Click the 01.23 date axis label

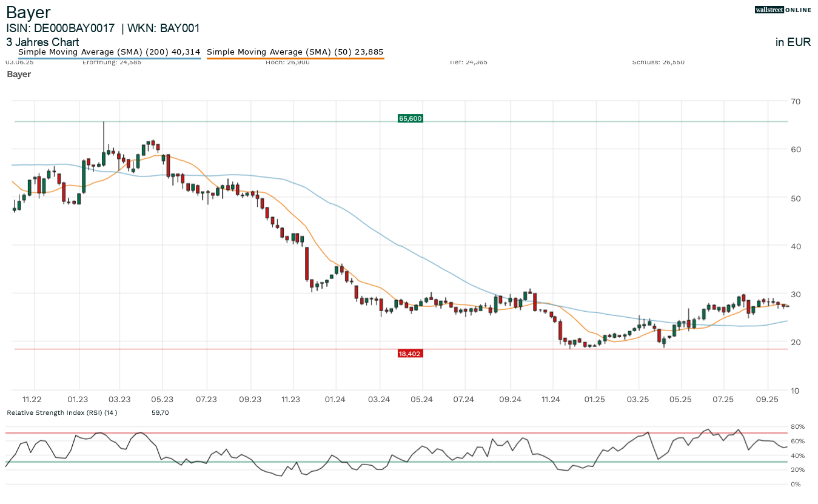78,399
